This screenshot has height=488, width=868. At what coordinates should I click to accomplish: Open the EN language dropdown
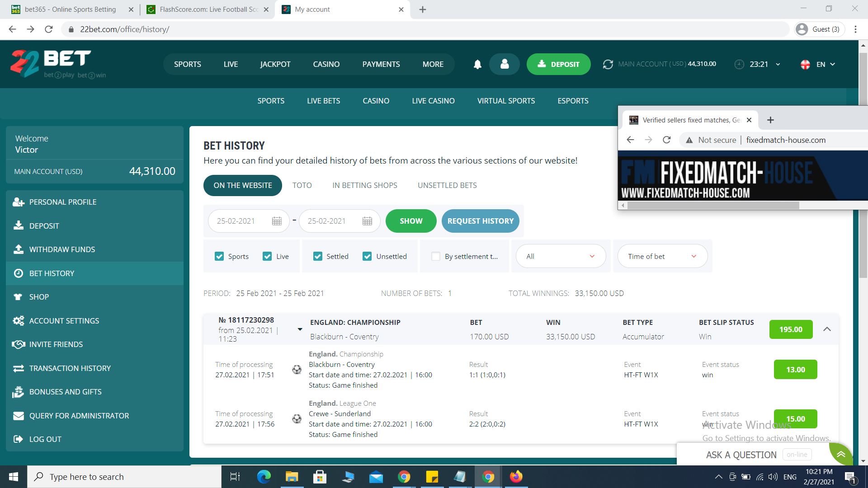(x=826, y=64)
